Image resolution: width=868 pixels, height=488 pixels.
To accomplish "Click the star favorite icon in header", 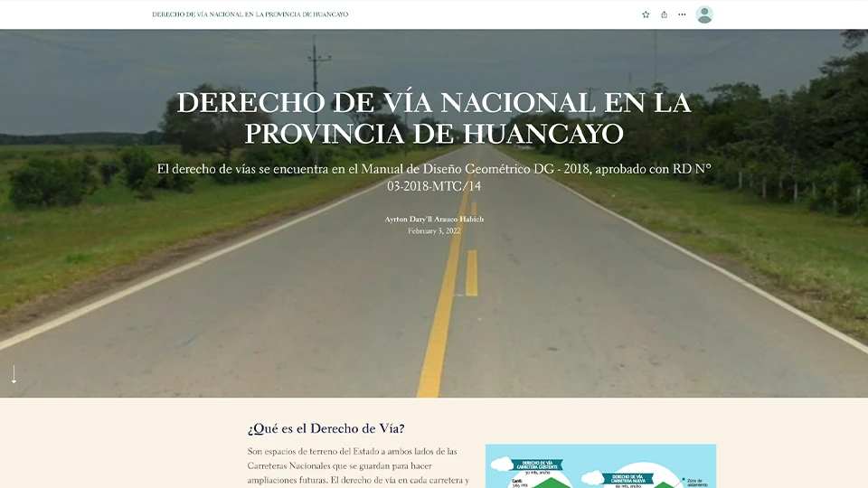I will click(646, 14).
